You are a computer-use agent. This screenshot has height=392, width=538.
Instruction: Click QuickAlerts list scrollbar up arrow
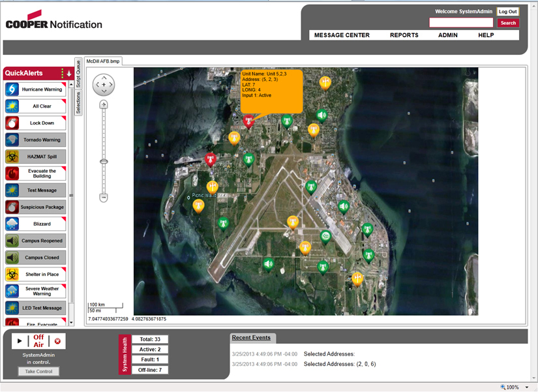pyautogui.click(x=71, y=84)
